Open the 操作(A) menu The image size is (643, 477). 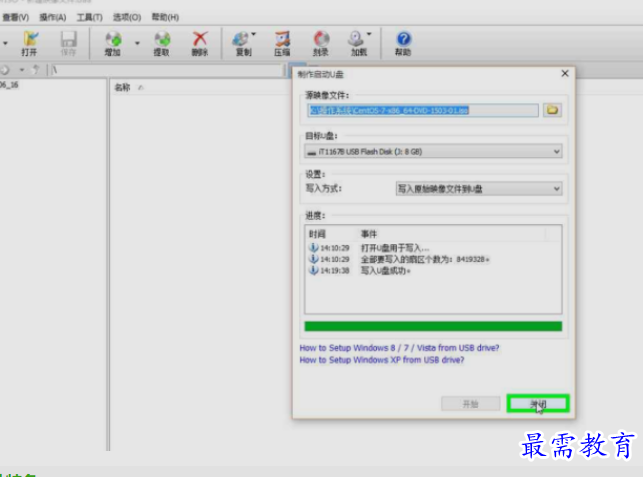(x=52, y=17)
